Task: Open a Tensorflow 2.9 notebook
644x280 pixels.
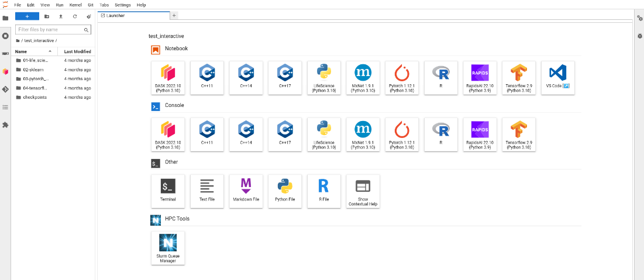Action: tap(519, 78)
